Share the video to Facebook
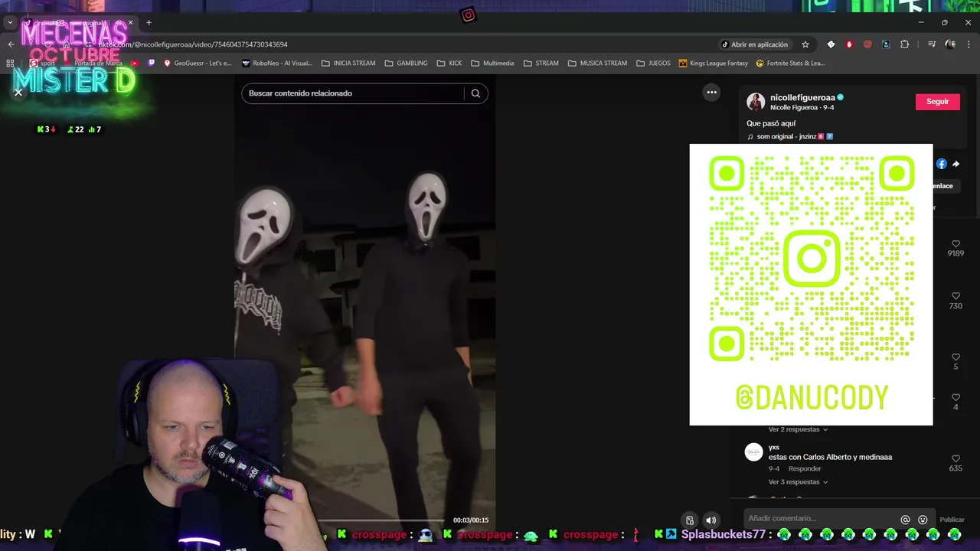This screenshot has width=980, height=551. [x=942, y=164]
